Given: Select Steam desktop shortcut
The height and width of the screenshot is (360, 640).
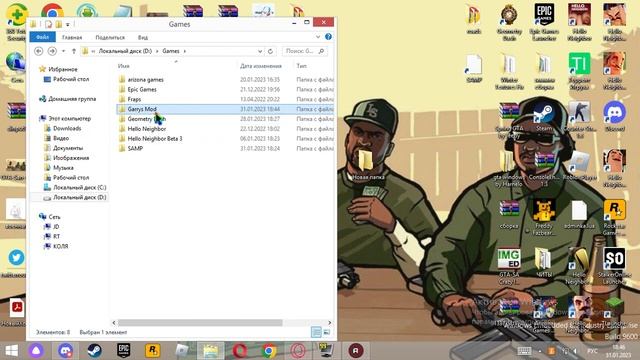Looking at the screenshot, I should pyautogui.click(x=544, y=117).
